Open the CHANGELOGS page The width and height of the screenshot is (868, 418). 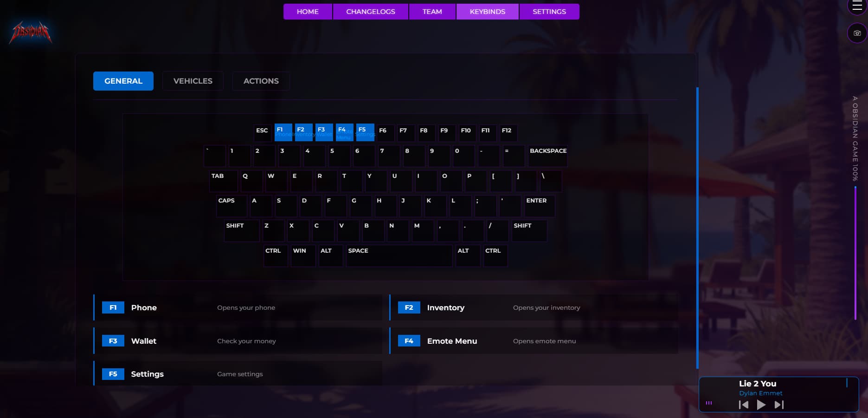371,12
